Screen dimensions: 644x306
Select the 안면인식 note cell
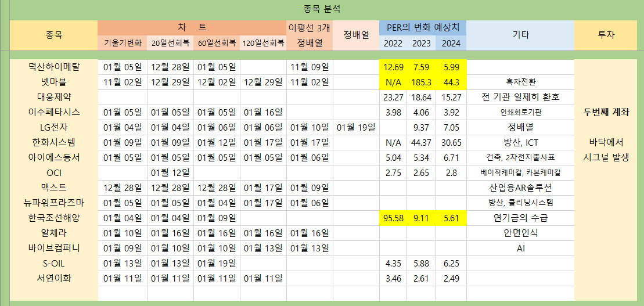click(x=520, y=233)
